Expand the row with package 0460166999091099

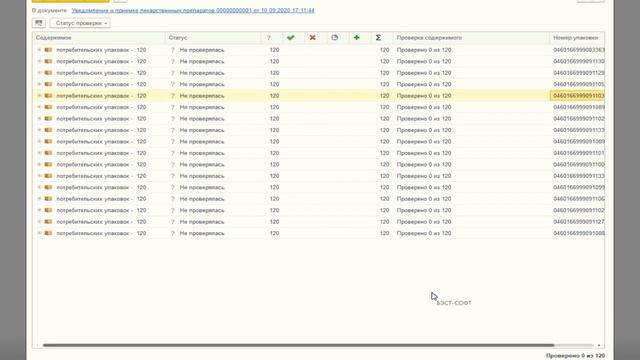point(40,187)
